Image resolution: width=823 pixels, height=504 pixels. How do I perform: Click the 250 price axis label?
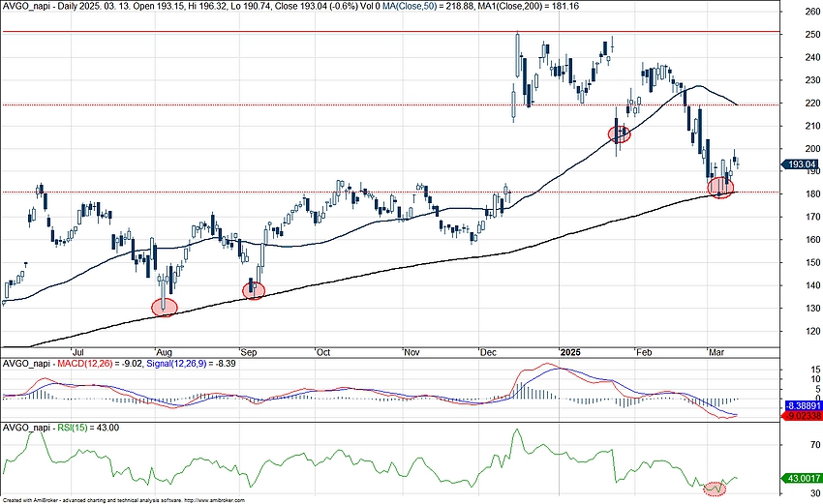812,35
